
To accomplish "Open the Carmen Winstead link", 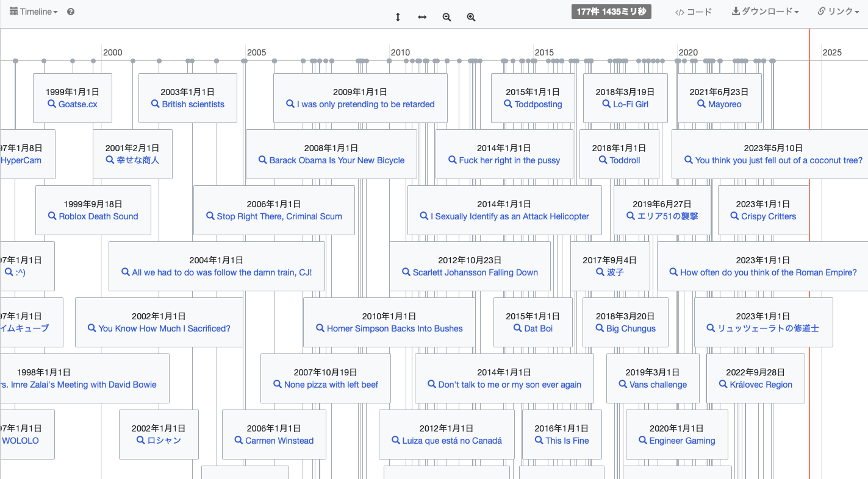I will (x=279, y=441).
